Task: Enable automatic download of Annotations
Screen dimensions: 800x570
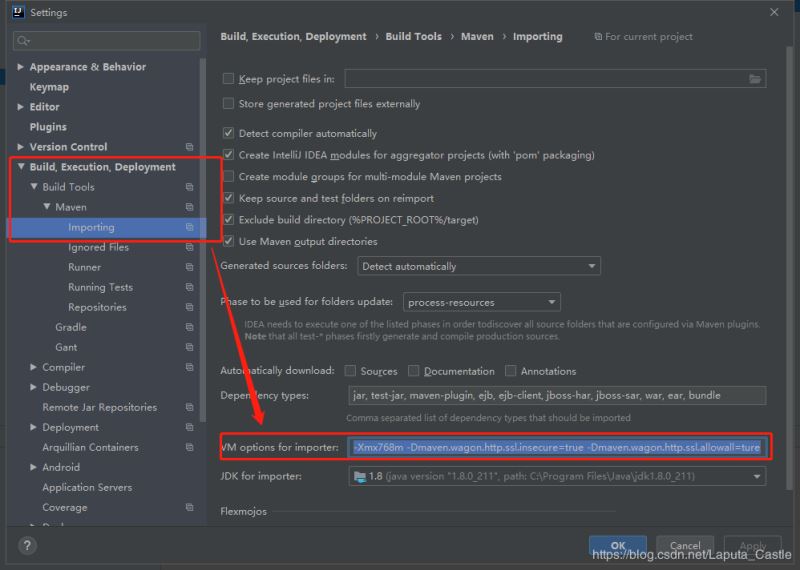Action: click(x=510, y=371)
